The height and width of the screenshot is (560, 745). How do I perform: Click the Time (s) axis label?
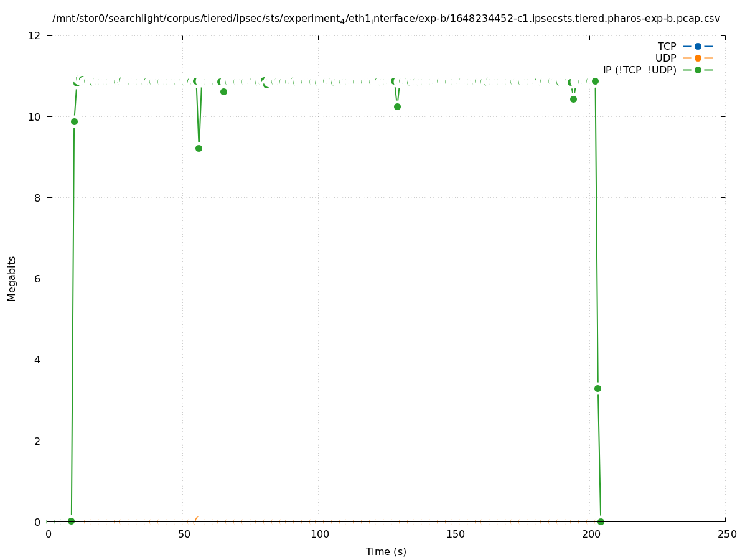coord(386,551)
